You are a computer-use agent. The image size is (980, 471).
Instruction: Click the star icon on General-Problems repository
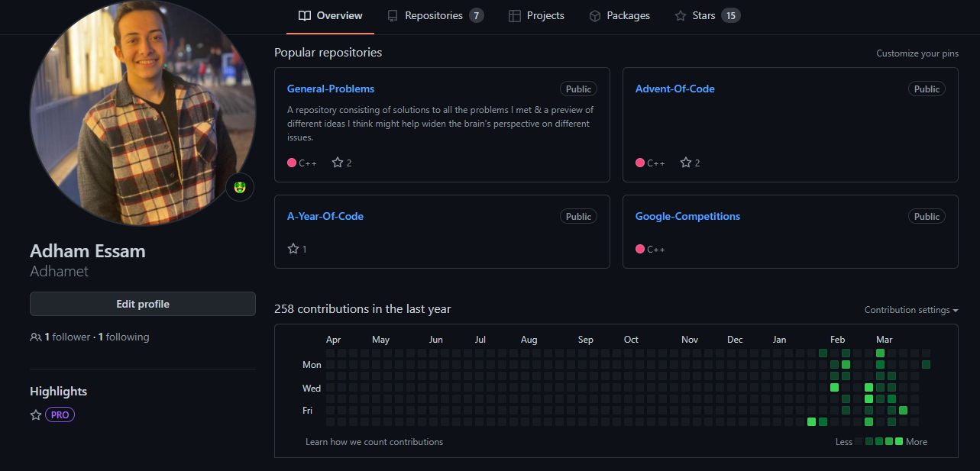coord(337,162)
